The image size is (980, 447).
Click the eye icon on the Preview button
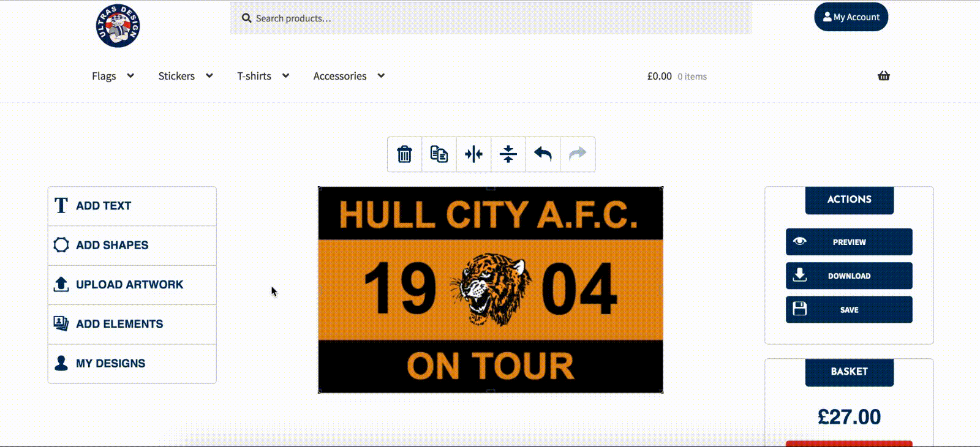(799, 241)
